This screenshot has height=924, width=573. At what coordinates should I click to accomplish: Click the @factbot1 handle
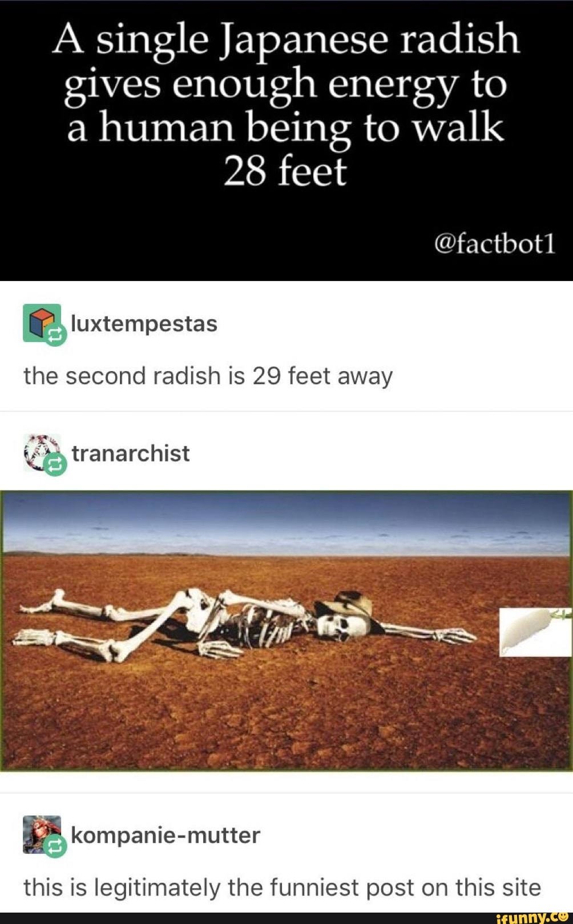[494, 244]
